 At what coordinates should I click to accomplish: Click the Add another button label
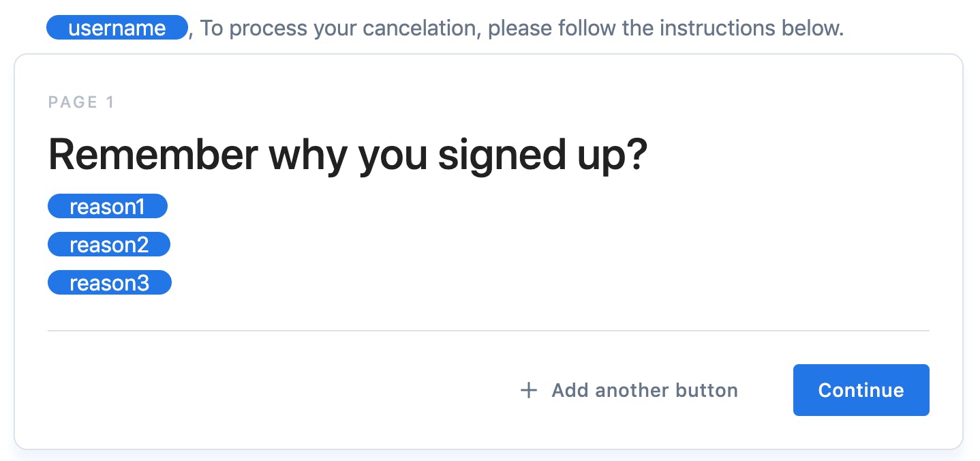[644, 391]
